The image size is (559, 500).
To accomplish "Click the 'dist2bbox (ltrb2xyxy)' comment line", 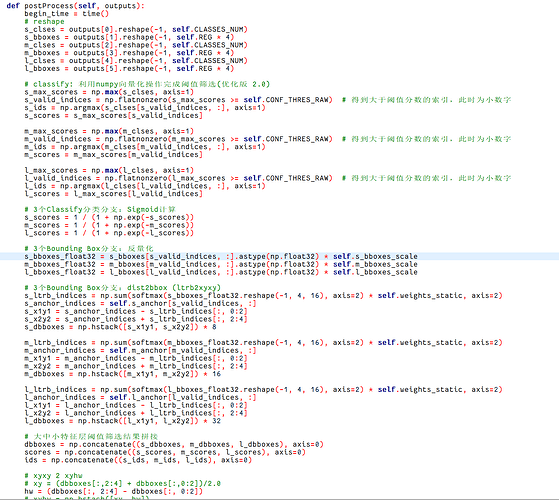I will (123, 288).
